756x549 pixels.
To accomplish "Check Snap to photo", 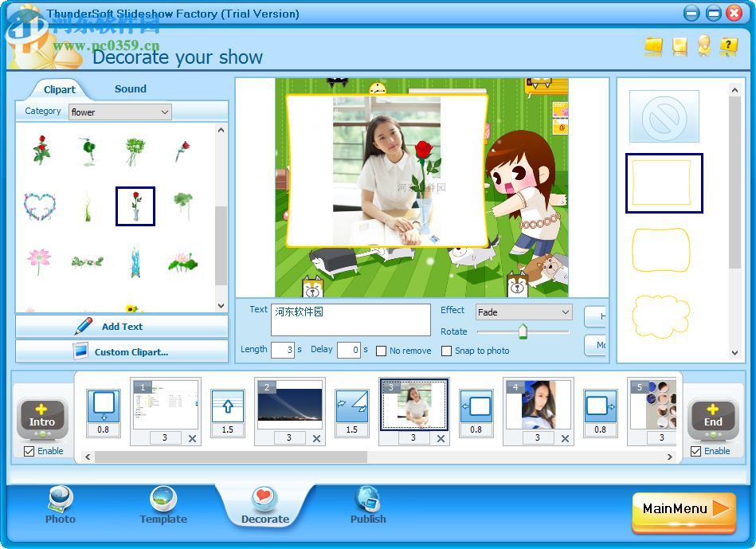I will (447, 351).
